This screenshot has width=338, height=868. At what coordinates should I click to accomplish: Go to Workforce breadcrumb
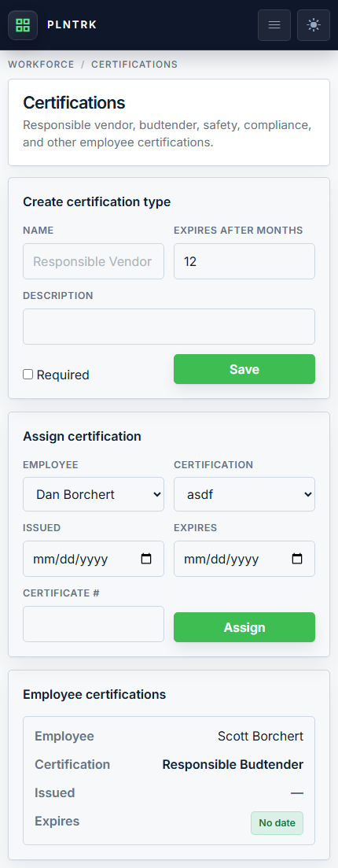click(x=41, y=65)
